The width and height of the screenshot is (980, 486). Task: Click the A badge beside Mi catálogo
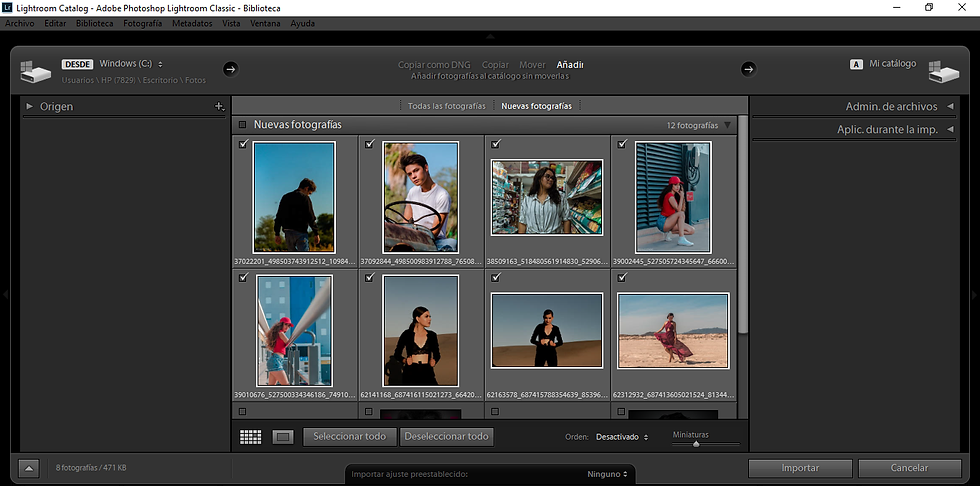click(x=856, y=64)
